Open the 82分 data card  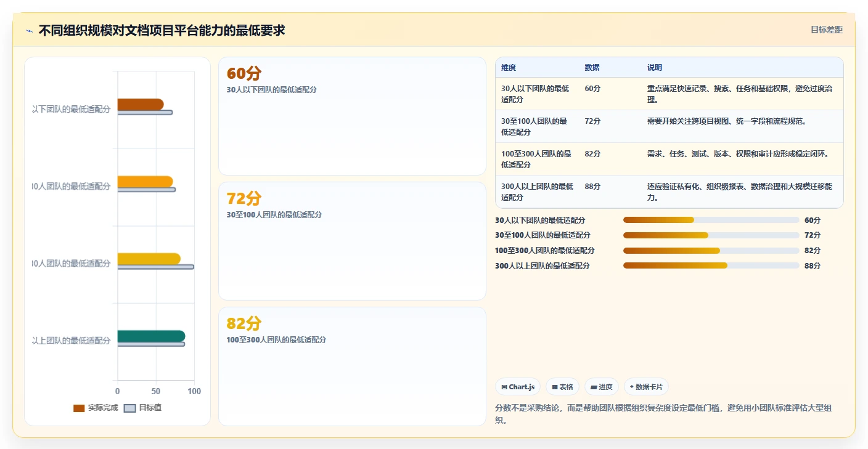[352, 366]
